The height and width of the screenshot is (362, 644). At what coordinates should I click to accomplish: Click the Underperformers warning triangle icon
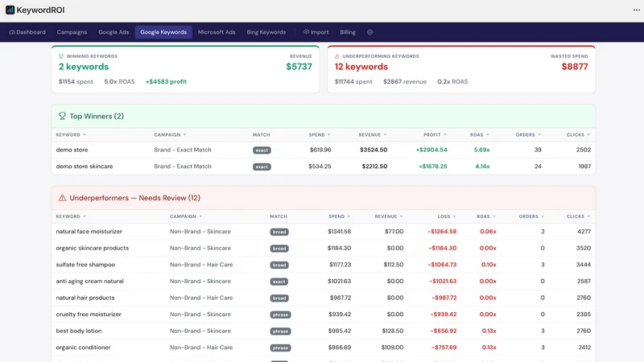(x=62, y=198)
